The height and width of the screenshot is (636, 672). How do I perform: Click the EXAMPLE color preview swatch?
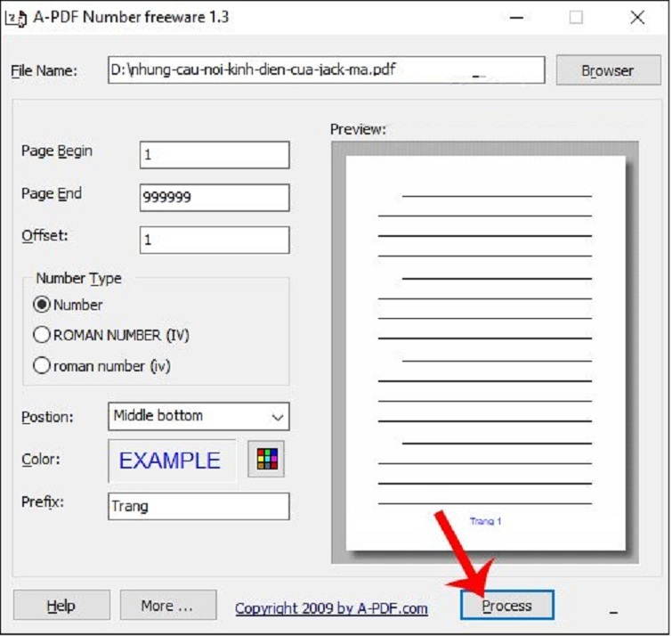point(171,461)
